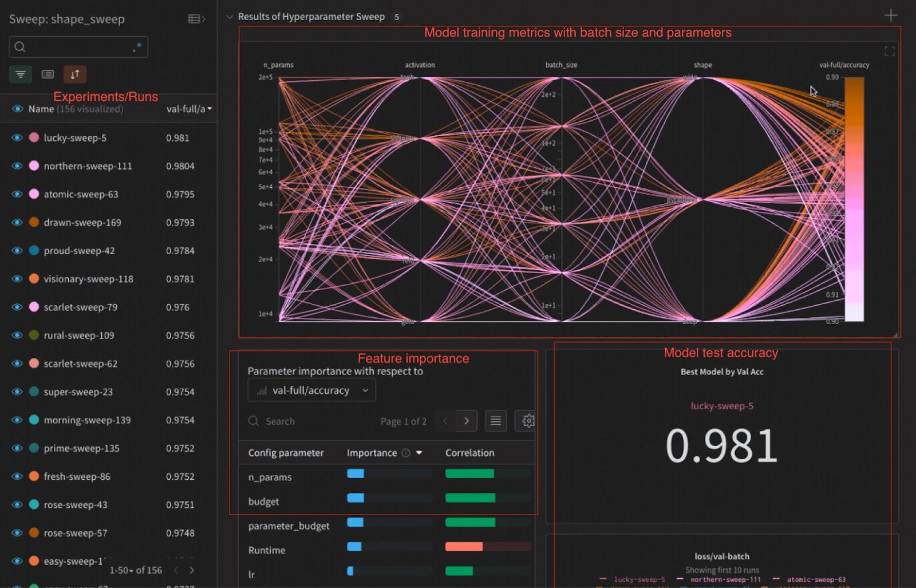Hide the lucky-sweep-5 run
This screenshot has height=588, width=916.
click(x=17, y=137)
